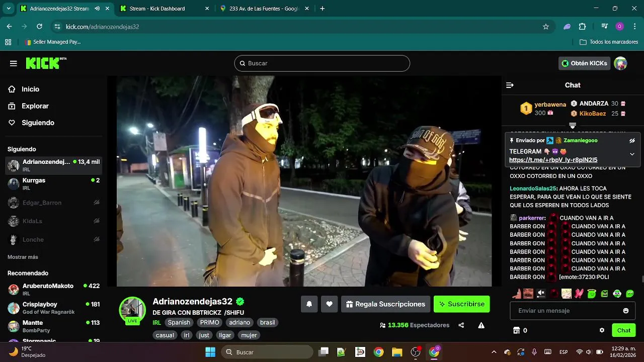Image resolution: width=644 pixels, height=362 pixels.
Task: View site information icon in address bar
Action: pos(57,27)
